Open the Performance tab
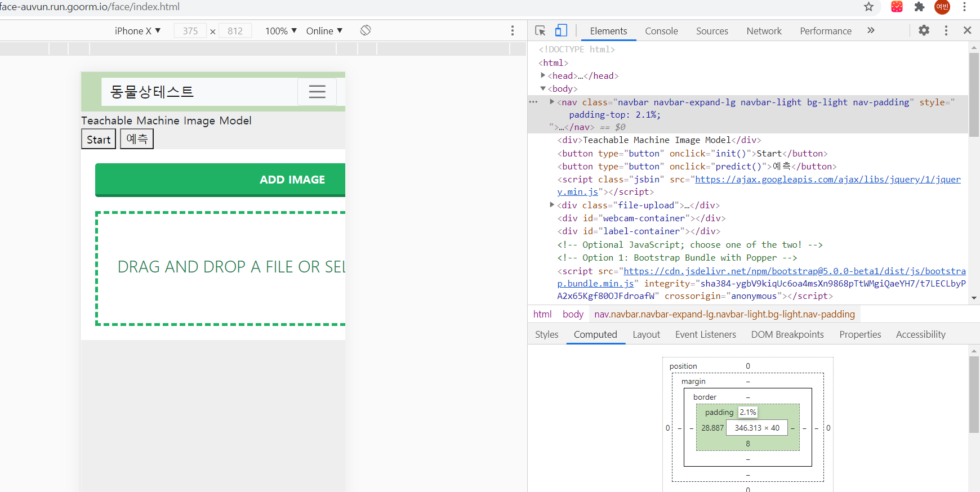 [826, 31]
